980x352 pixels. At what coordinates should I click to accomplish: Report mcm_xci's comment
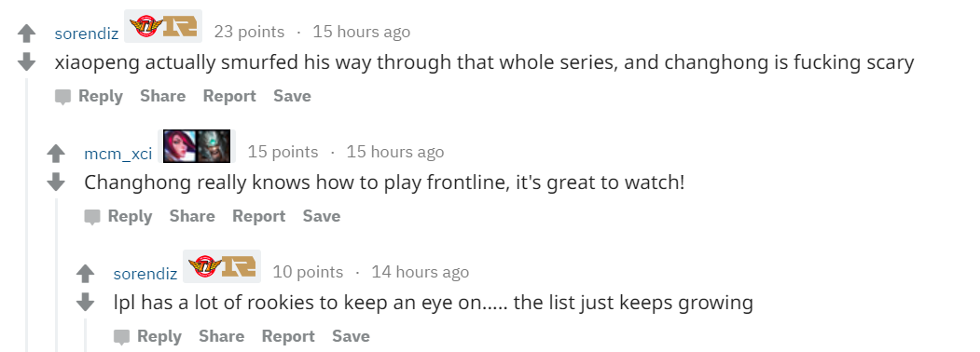pos(258,217)
